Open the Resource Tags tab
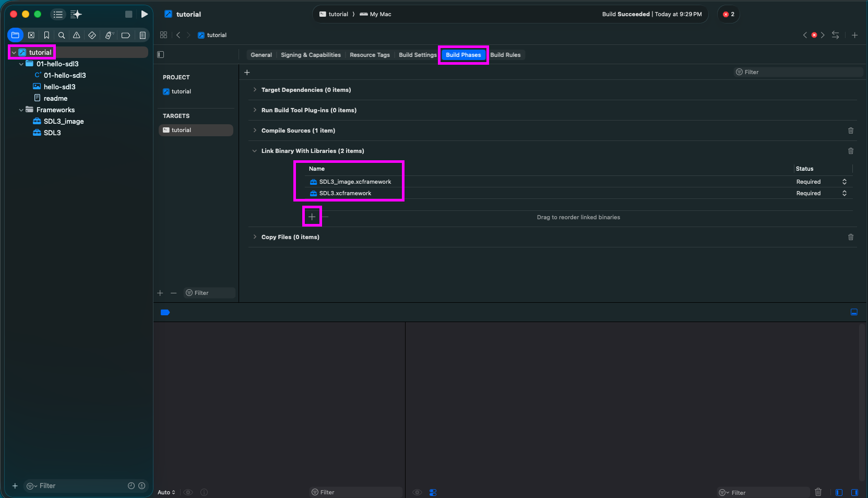 click(x=370, y=55)
